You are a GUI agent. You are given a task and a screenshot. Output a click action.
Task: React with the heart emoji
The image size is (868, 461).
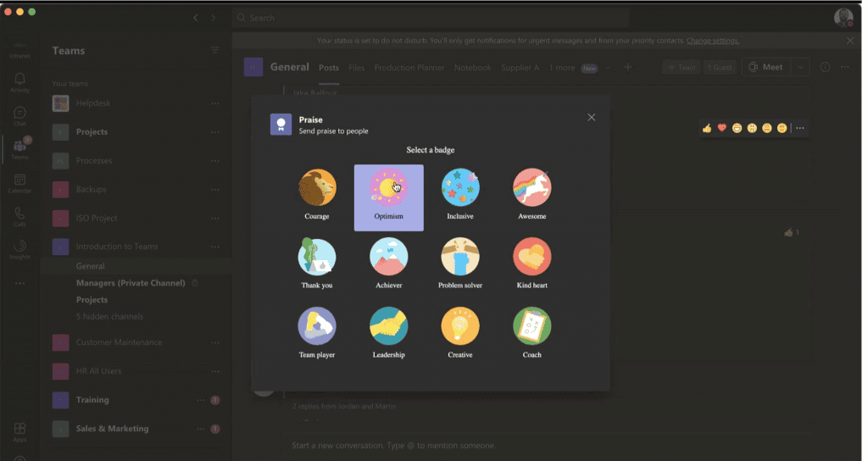[x=722, y=128]
